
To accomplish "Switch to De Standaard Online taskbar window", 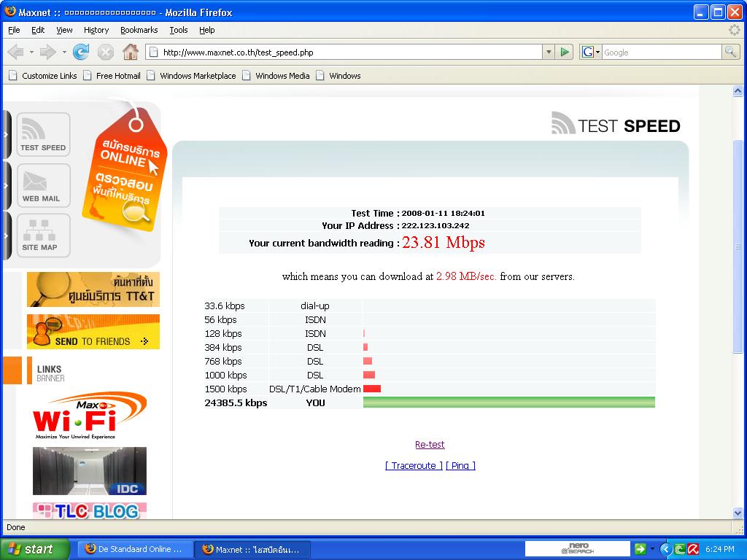I will click(x=135, y=549).
